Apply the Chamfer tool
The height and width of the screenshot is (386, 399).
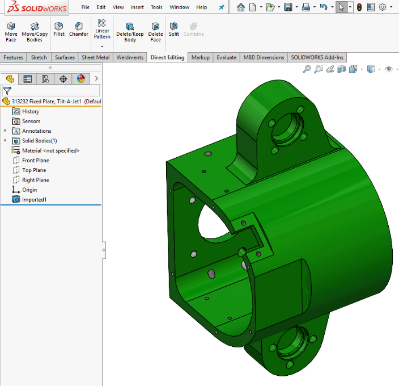click(x=79, y=29)
